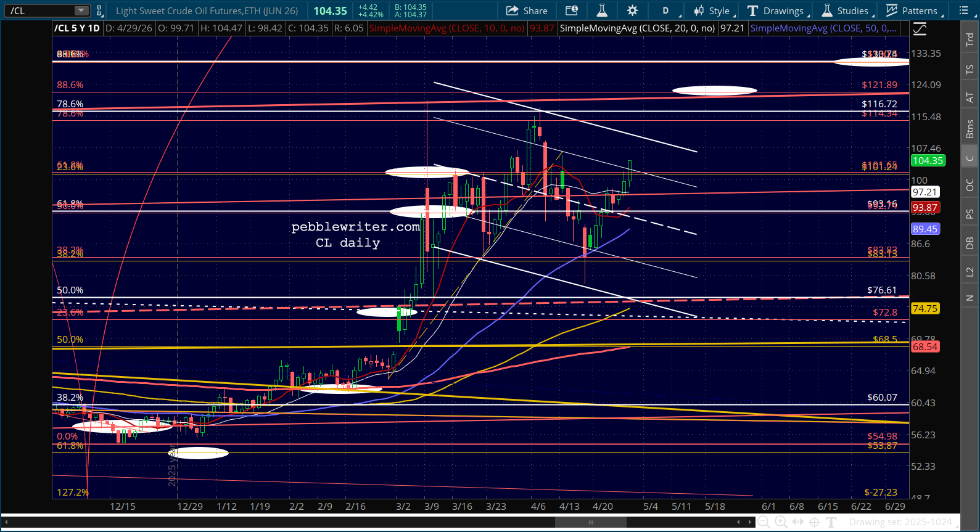The width and height of the screenshot is (980, 532).
Task: Click the H: 104.47 high value
Action: pos(220,28)
